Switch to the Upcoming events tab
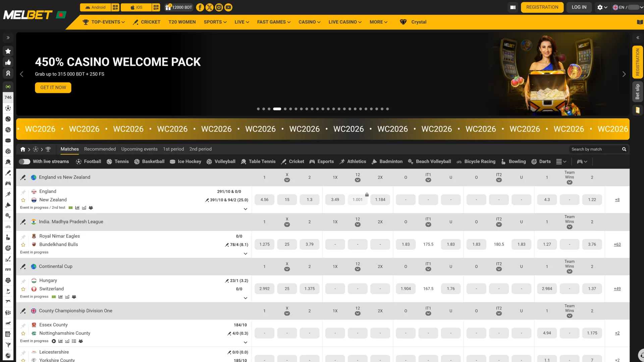Screen dimensions: 644x362 tap(139, 149)
